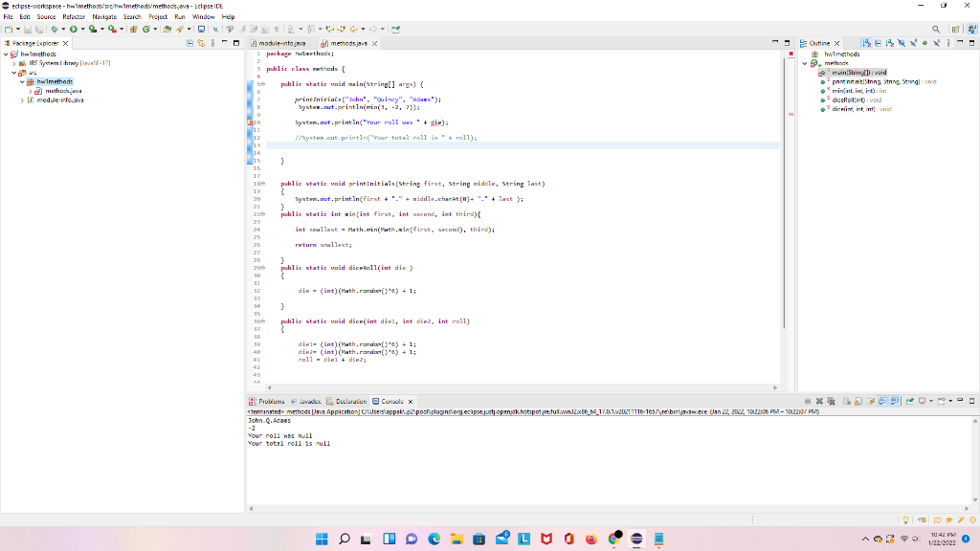Open Display Selected Console dropdown arrow
The height and width of the screenshot is (551, 980).
coord(931,401)
